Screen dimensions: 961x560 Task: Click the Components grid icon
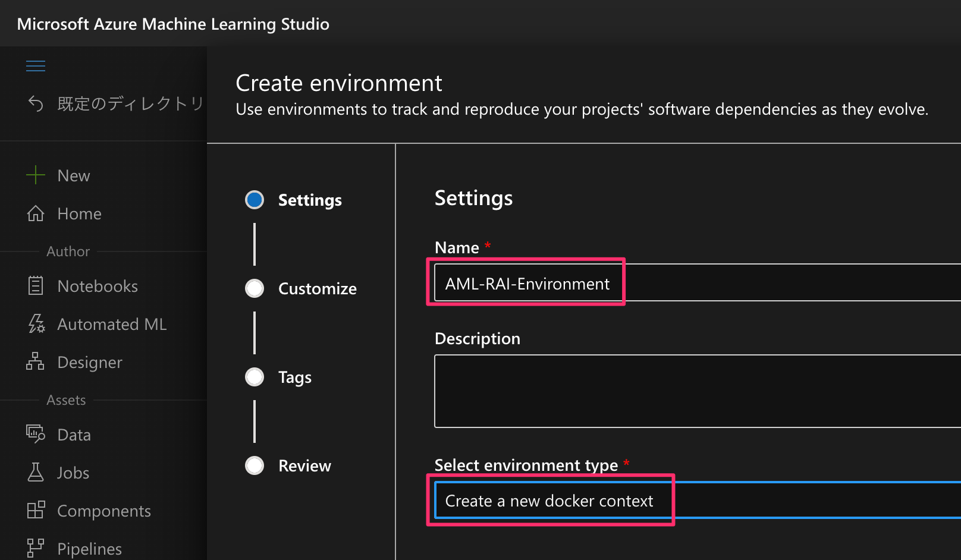36,510
